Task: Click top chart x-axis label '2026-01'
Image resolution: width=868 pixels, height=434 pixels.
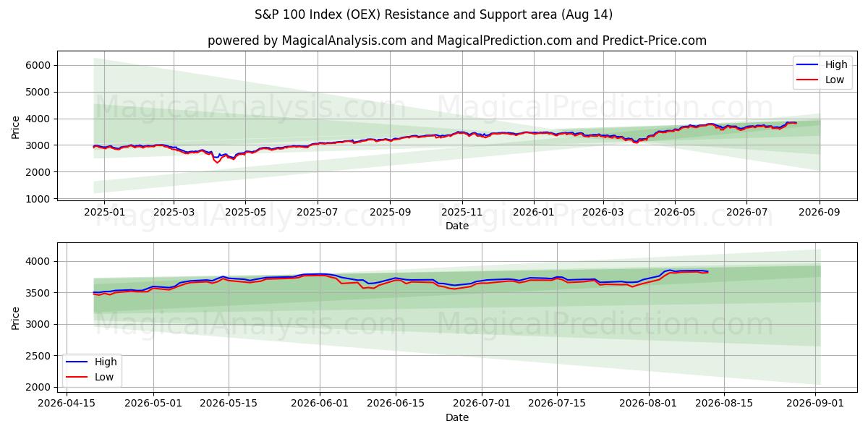Action: tap(533, 212)
